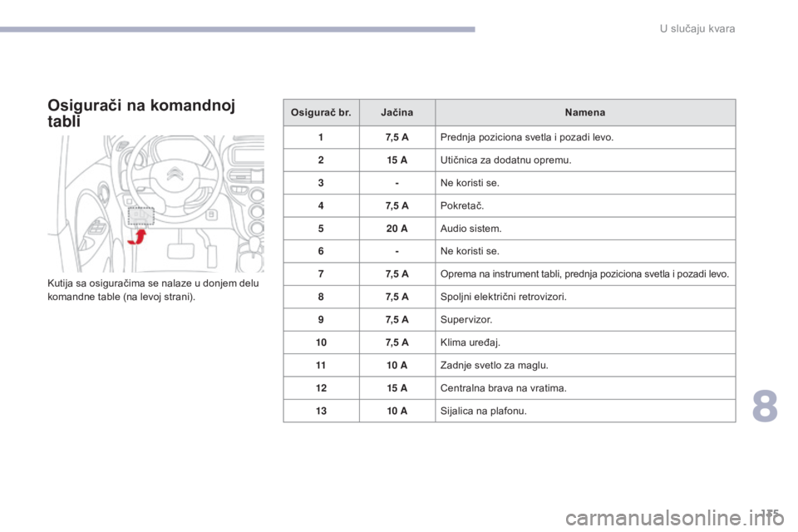Viewport: 798px width, 532px height.
Task: Click the 'Jačina' column header
Action: coord(397,112)
